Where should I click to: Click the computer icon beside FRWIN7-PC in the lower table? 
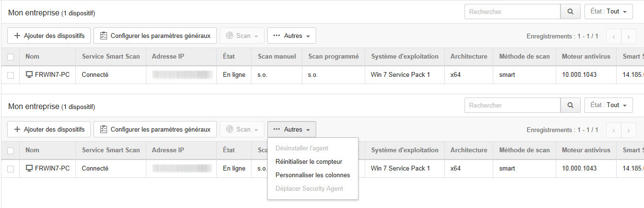click(x=29, y=169)
